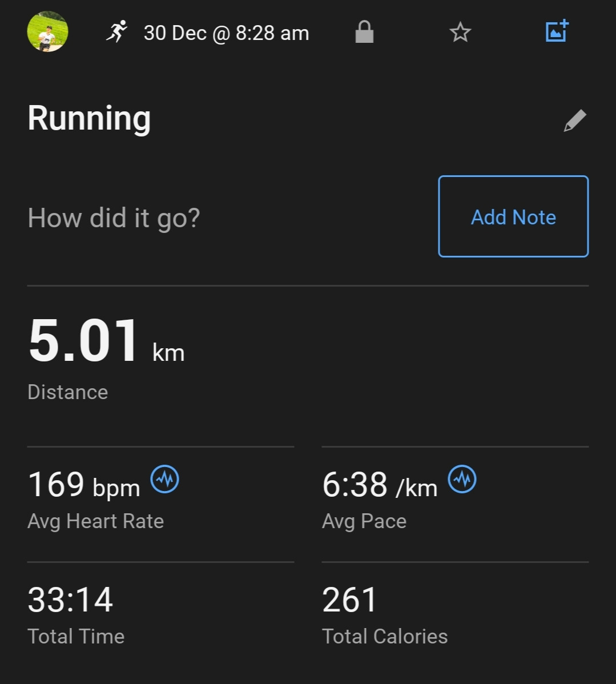Open the 6:38 /km average pace stat
This screenshot has height=684, width=616.
coord(380,485)
